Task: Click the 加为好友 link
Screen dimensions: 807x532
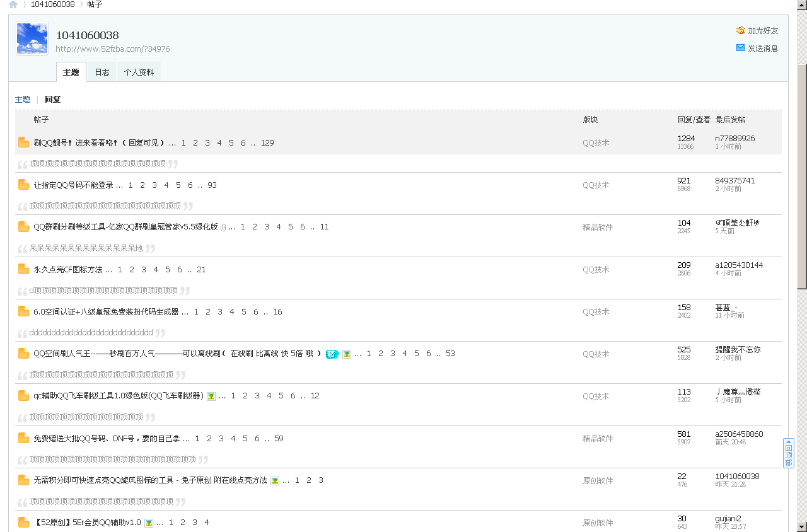Action: point(763,31)
